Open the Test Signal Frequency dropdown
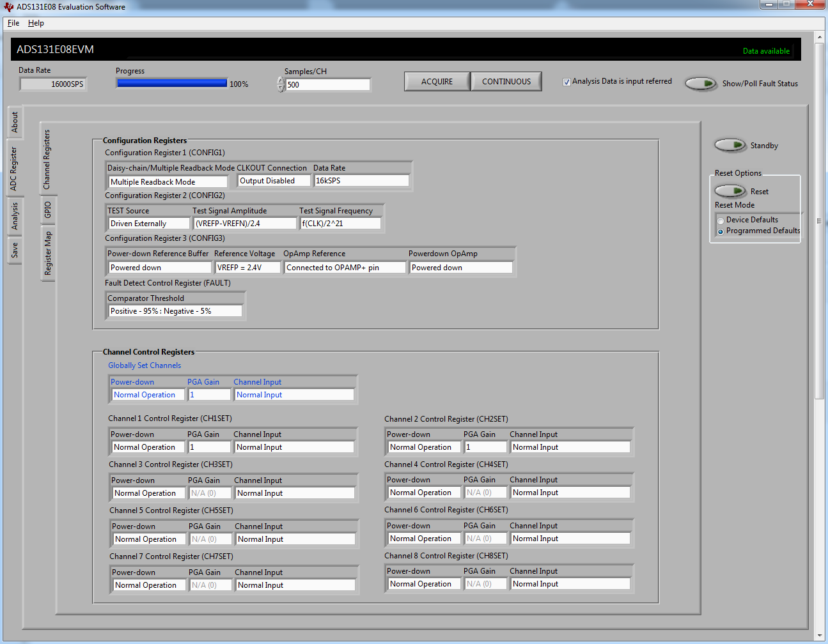The image size is (828, 644). (x=341, y=224)
